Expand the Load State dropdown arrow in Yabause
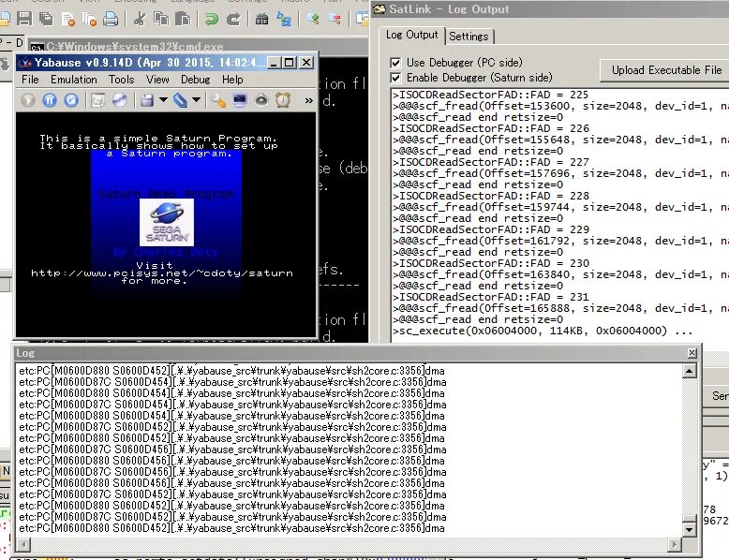The width and height of the screenshot is (729, 560). click(196, 100)
